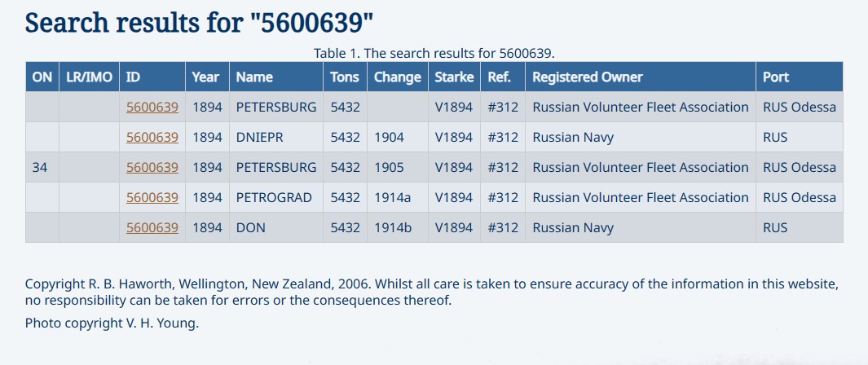Select the Tons column header

point(345,77)
